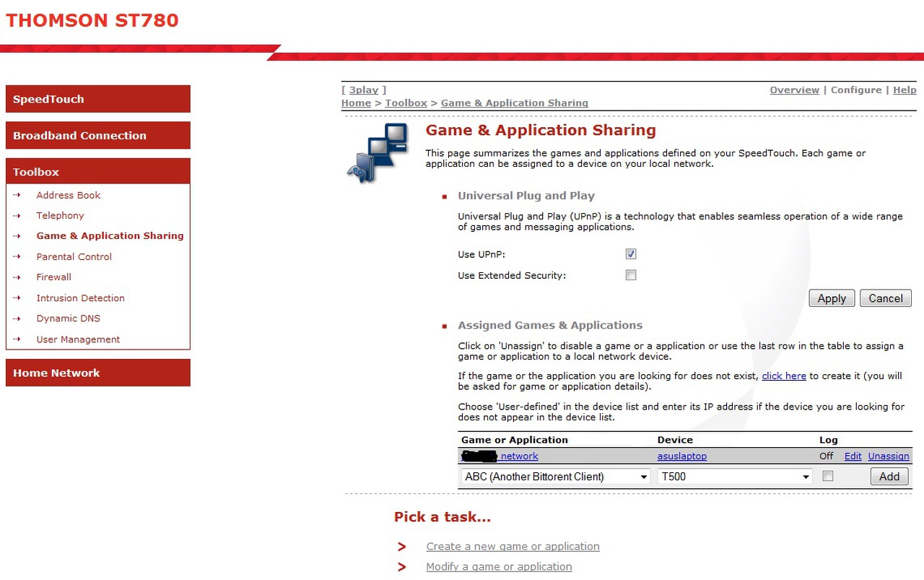924x580 pixels.
Task: Click the 'Game or Application' column header
Action: tap(515, 440)
